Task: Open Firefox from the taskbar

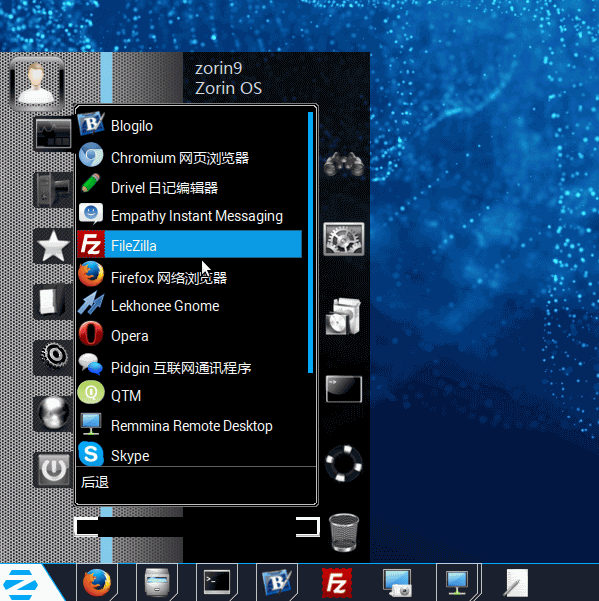Action: click(x=97, y=583)
